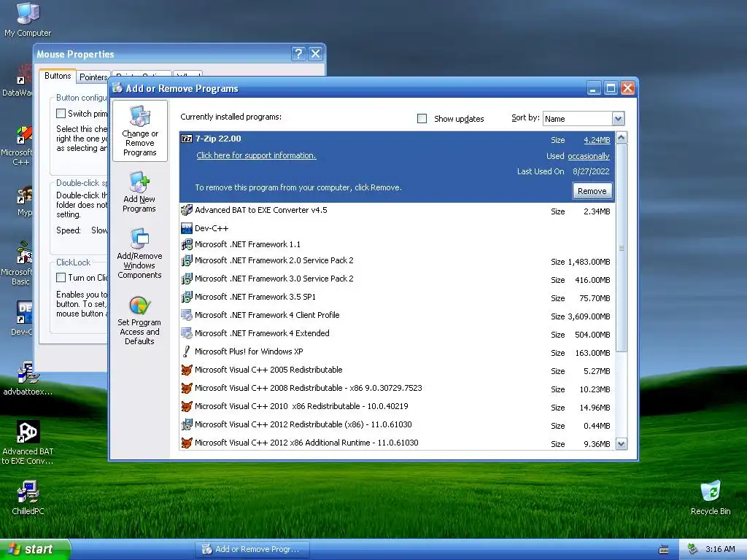Screen dimensions: 747x560
Task: Click the Dev-C++ list entry icon
Action: point(187,228)
